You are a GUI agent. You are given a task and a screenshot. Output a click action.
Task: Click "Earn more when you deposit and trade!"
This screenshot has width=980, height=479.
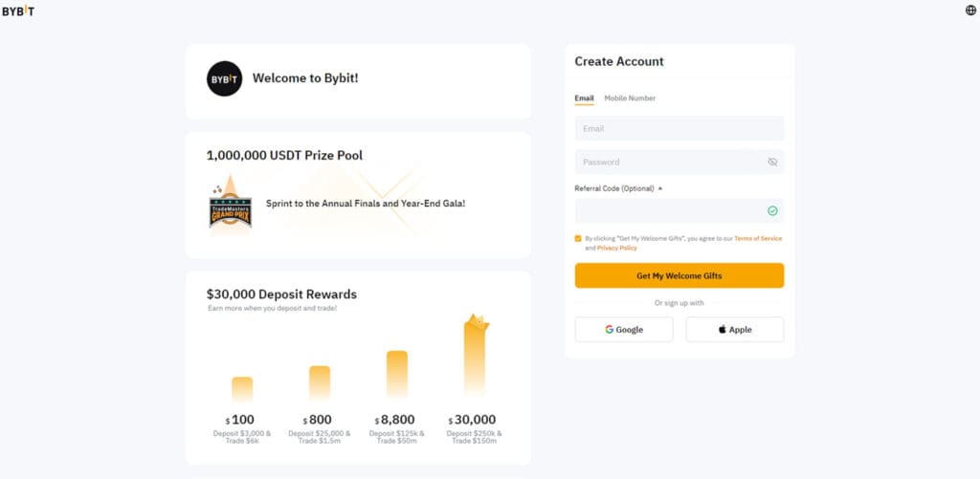273,309
